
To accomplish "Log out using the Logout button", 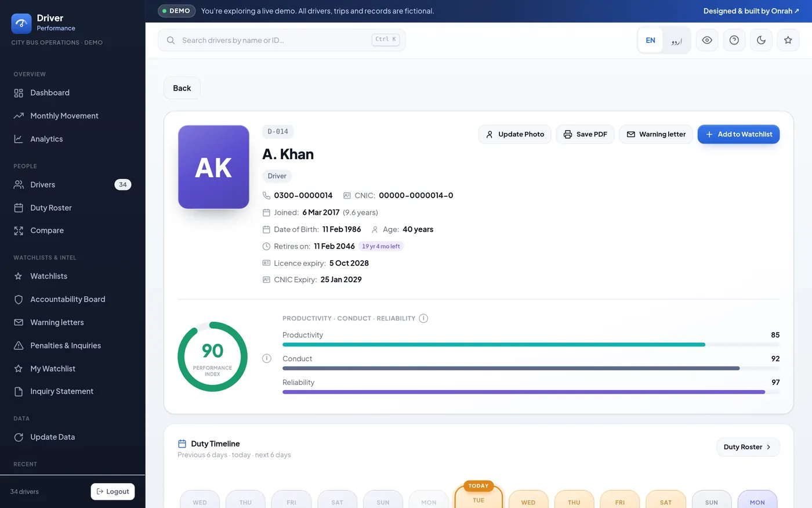I will (113, 492).
